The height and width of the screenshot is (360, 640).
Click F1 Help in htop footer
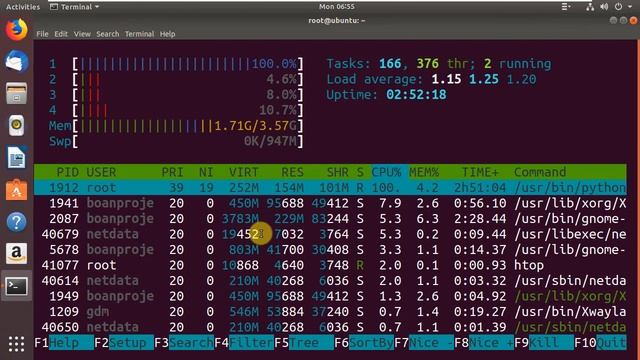point(64,342)
